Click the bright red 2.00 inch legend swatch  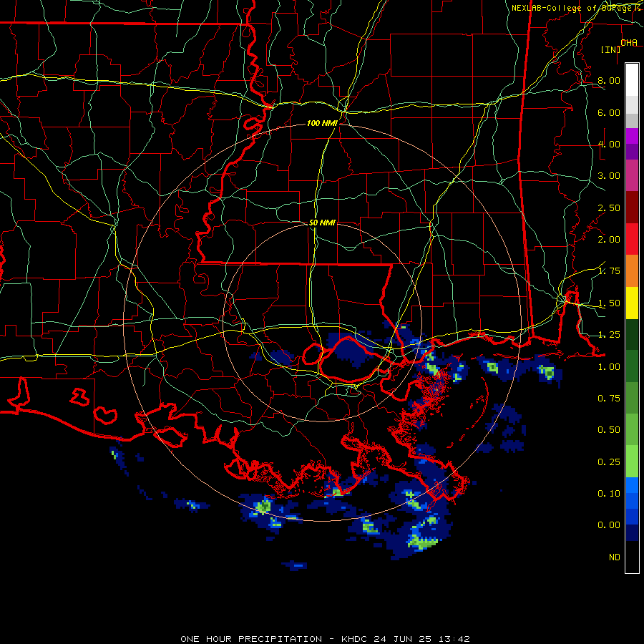coord(632,240)
